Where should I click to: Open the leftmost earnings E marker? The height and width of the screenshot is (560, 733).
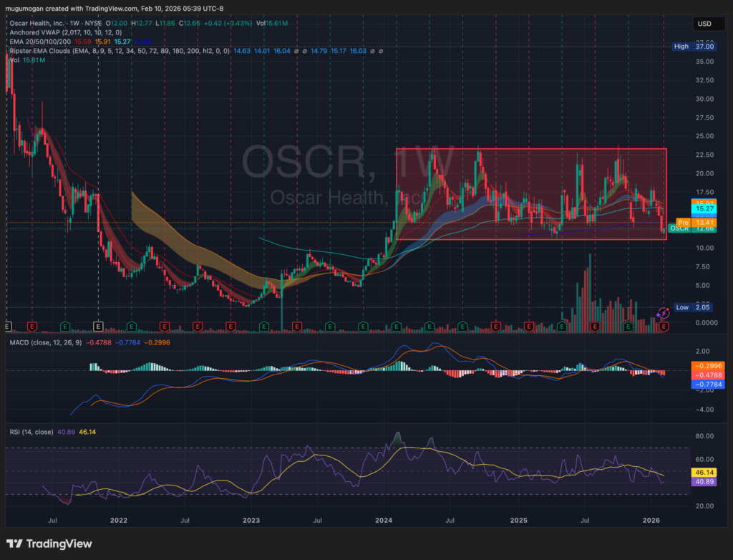tap(8, 326)
